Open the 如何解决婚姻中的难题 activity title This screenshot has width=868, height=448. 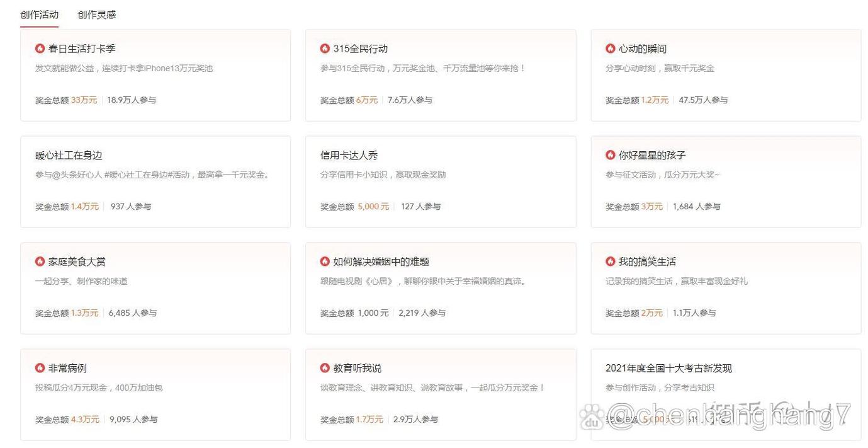pos(381,261)
